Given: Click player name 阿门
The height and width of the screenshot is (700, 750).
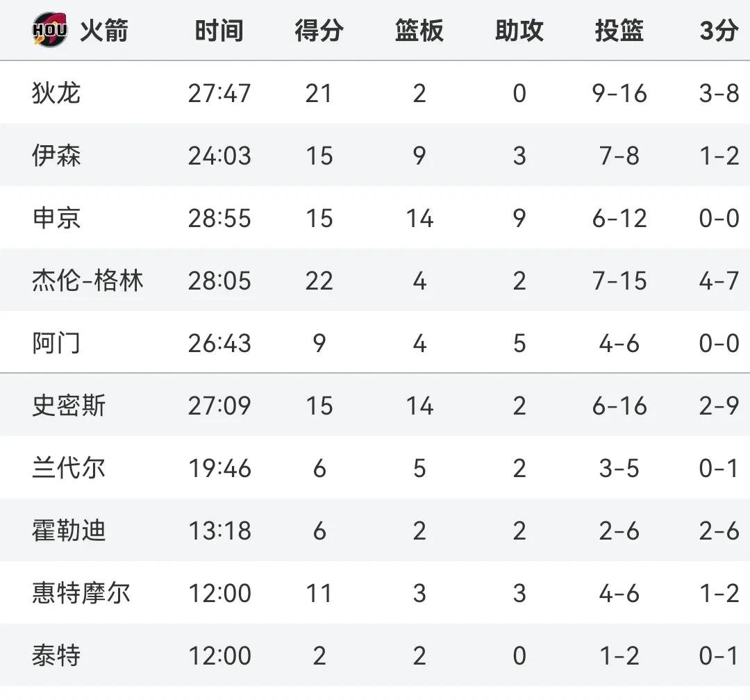Looking at the screenshot, I should 56,343.
